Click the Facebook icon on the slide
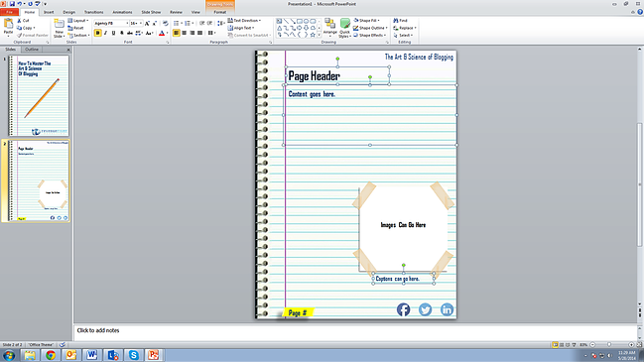The height and width of the screenshot is (362, 644). [403, 309]
